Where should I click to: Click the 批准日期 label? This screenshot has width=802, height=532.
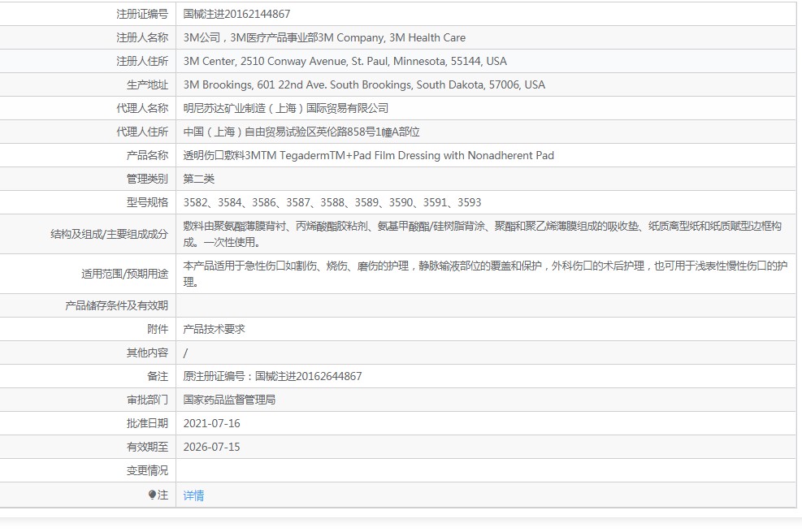click(147, 423)
